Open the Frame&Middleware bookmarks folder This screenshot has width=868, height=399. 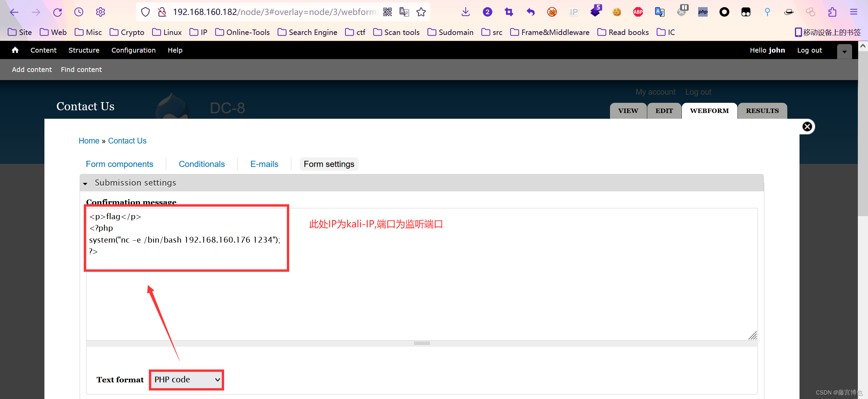(x=550, y=32)
